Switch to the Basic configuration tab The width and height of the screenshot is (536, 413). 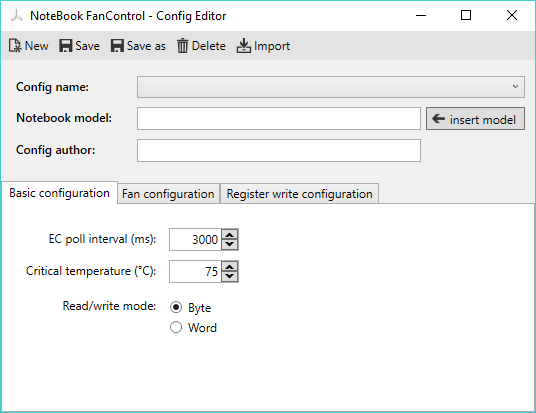(59, 193)
